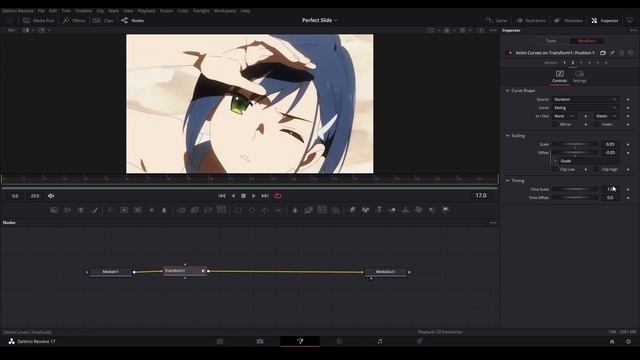Toggle the Anim Curves modifier enable switch
Viewport: 640px width, 360px height.
509,53
